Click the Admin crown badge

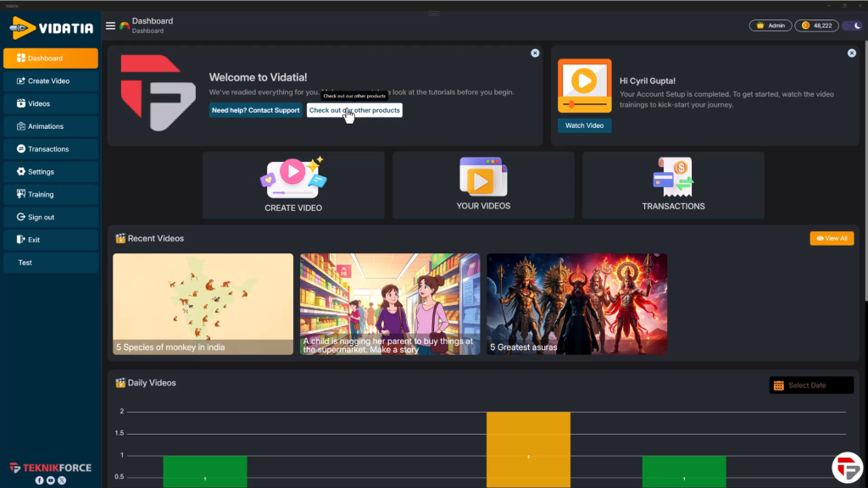tap(770, 25)
